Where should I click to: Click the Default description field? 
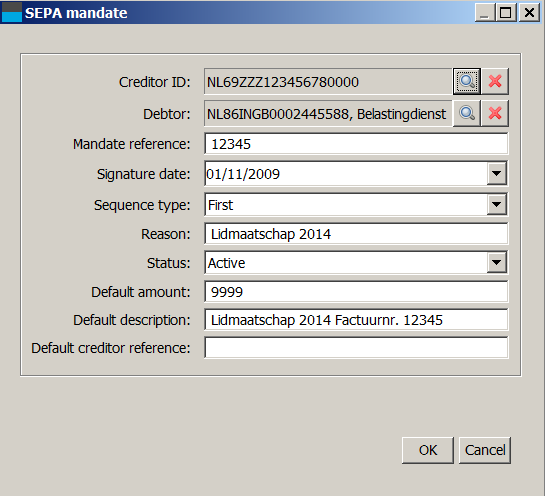pyautogui.click(x=356, y=319)
